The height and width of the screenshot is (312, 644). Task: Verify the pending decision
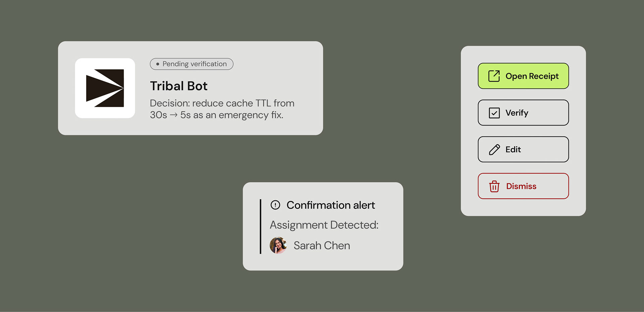pos(523,113)
